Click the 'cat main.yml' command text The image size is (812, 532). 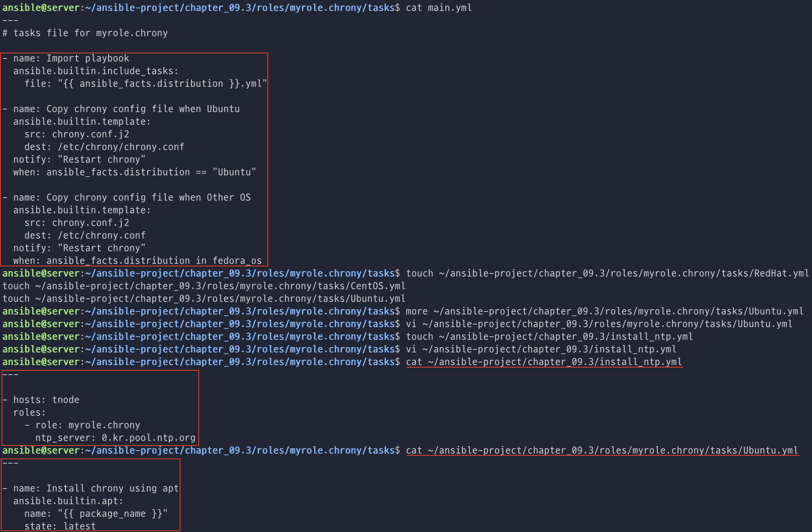point(438,8)
